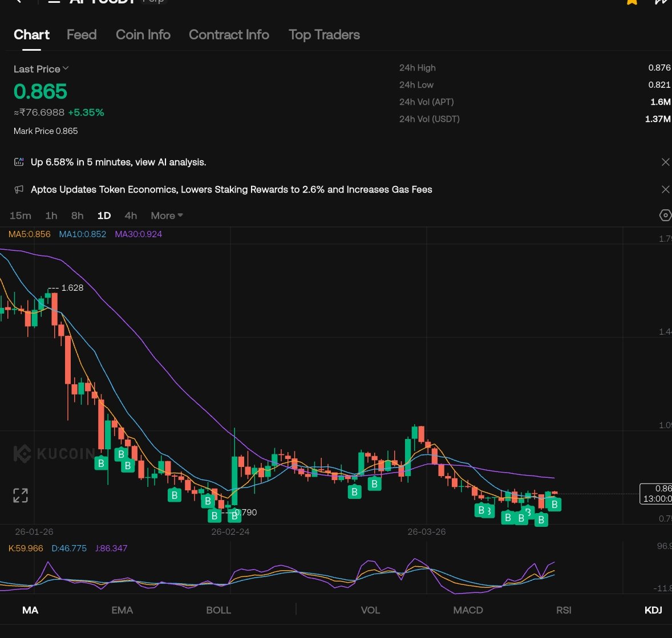Viewport: 672px width, 638px height.
Task: Click the J:86.347 KDJ value
Action: 111,548
